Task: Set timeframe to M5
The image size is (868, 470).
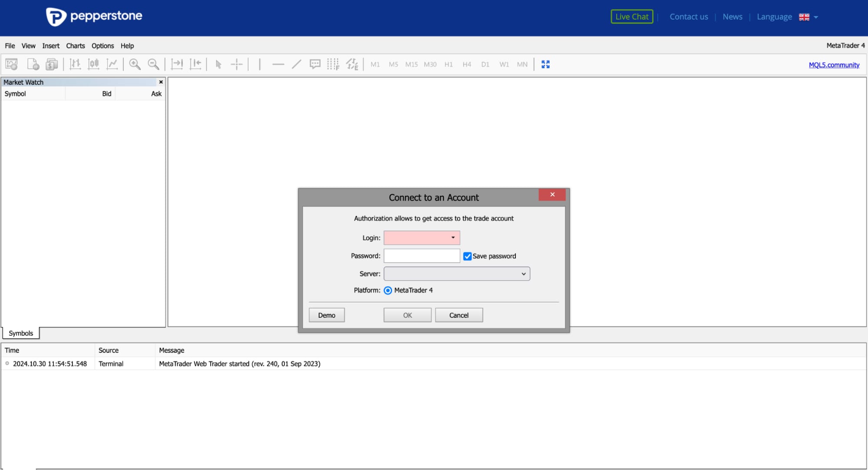Action: 393,64
